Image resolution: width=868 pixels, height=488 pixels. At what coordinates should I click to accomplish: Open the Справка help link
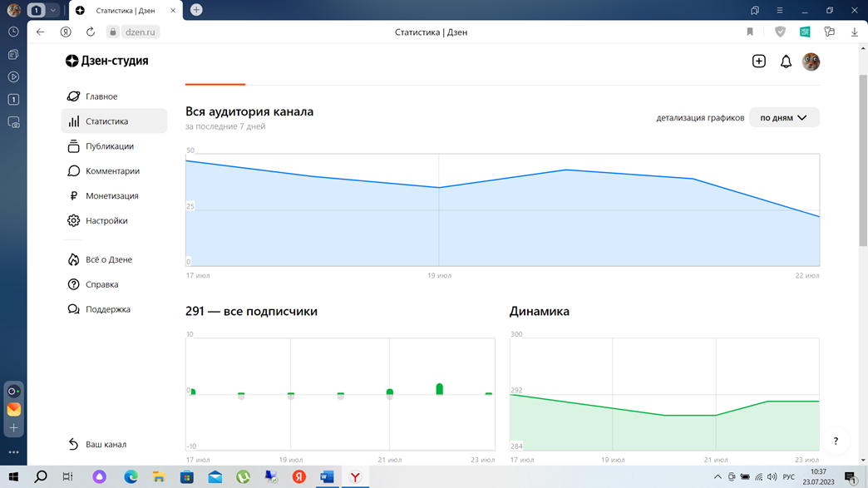coord(93,284)
